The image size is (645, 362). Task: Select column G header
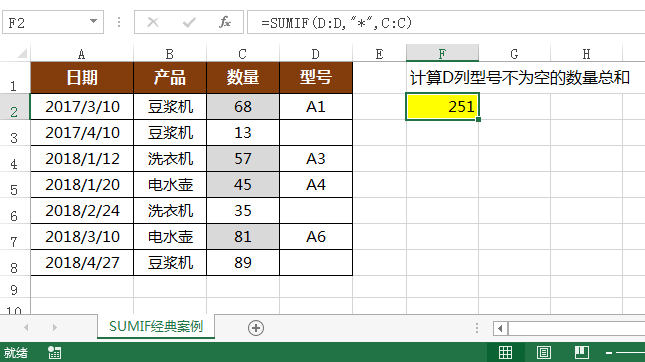tap(514, 53)
